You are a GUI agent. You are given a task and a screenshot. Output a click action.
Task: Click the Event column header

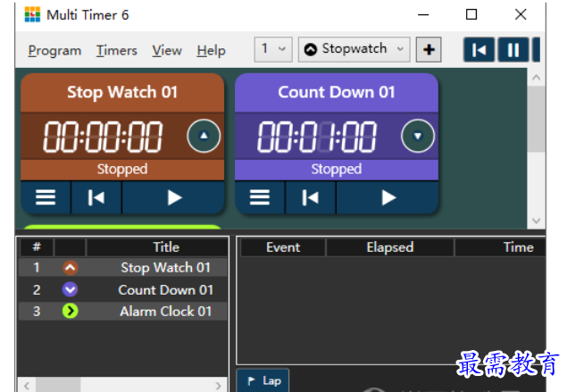pyautogui.click(x=283, y=247)
